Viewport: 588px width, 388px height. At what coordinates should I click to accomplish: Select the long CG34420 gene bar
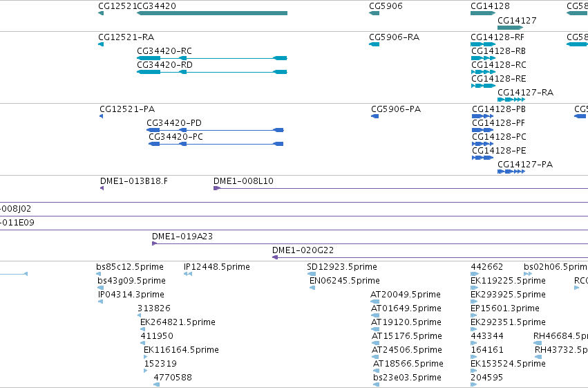tap(212, 13)
